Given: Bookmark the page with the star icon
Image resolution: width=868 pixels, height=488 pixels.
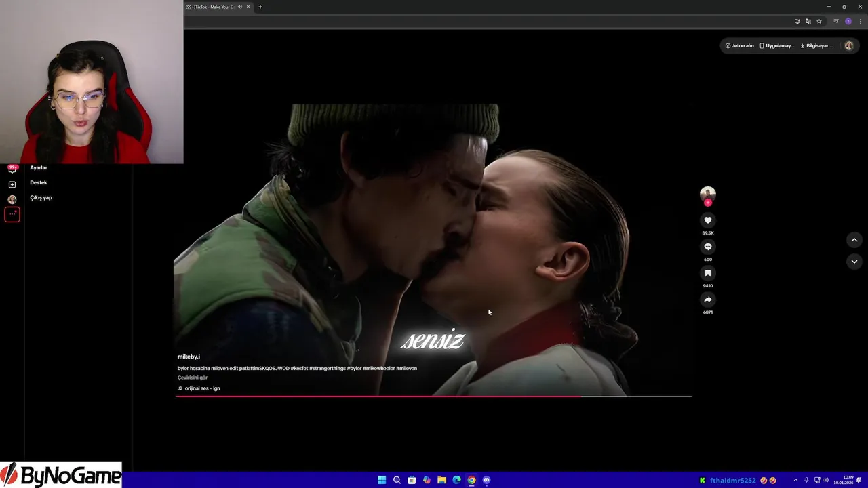Looking at the screenshot, I should point(819,21).
